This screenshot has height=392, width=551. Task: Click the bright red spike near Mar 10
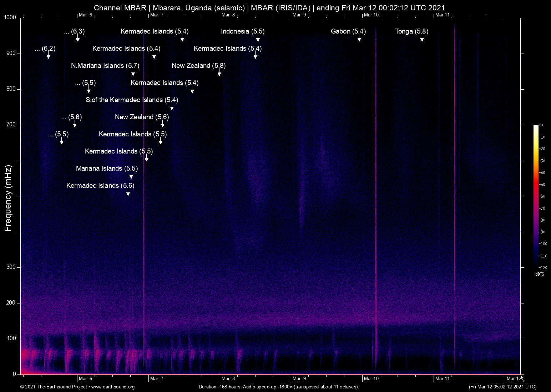click(376, 196)
